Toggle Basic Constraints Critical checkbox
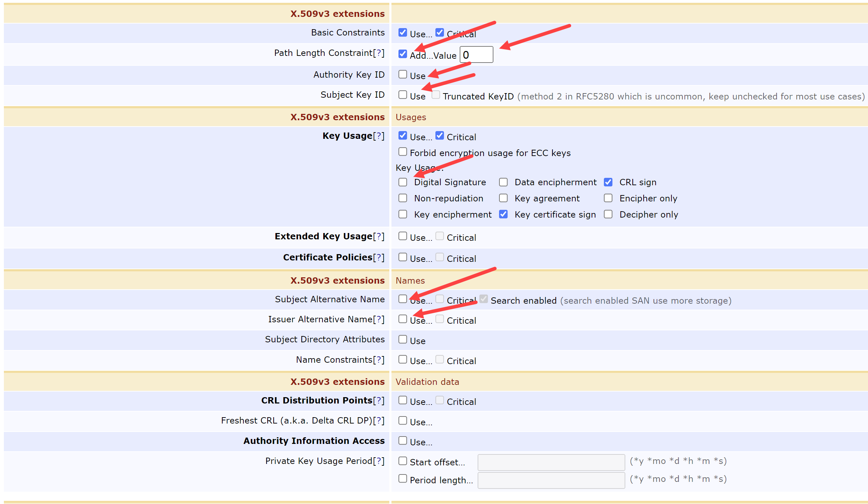 pyautogui.click(x=440, y=33)
